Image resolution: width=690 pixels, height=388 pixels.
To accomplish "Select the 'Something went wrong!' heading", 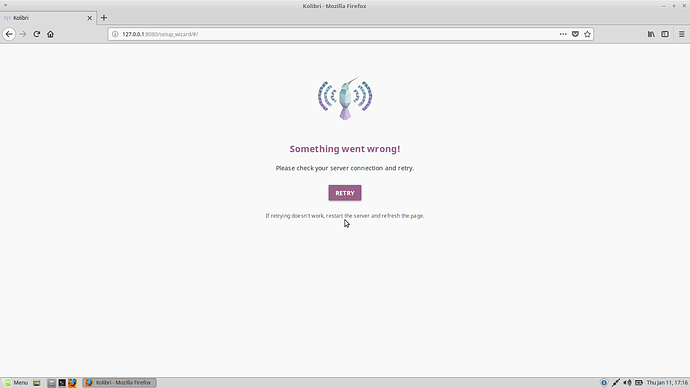I will click(345, 149).
